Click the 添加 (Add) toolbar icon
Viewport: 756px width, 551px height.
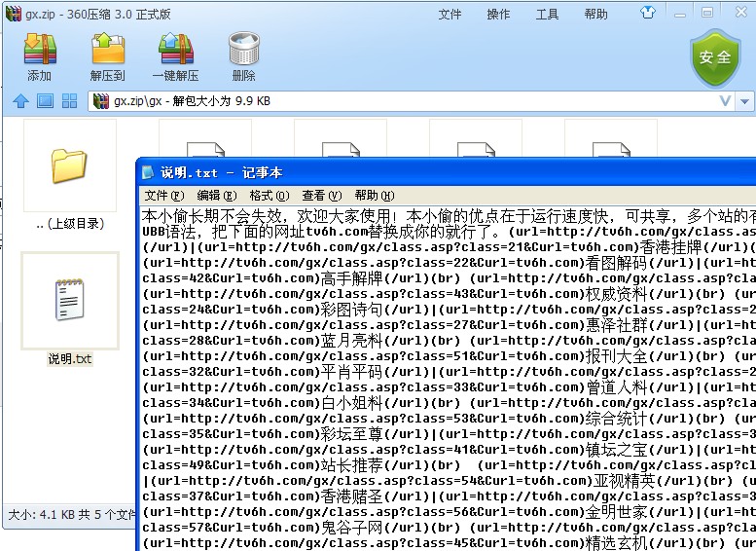tap(40, 49)
